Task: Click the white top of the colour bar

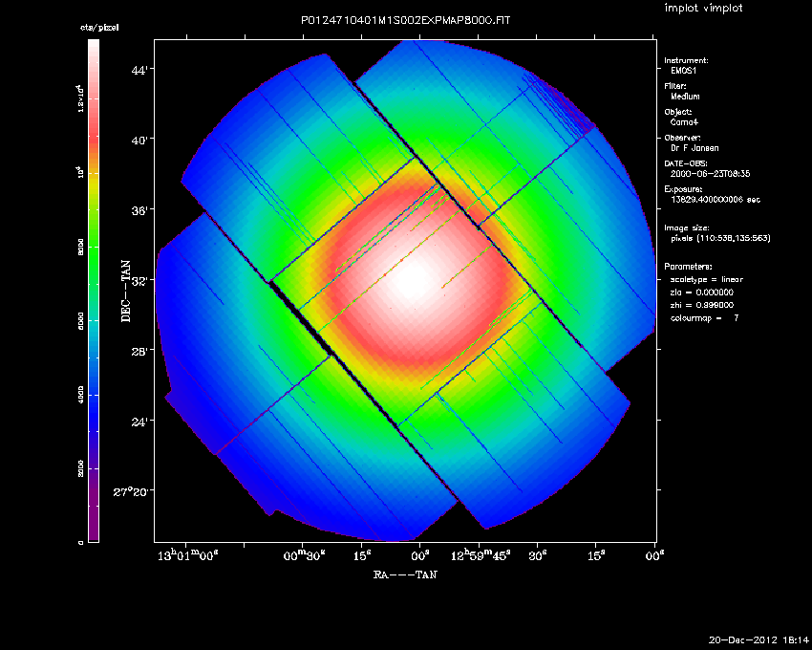Action: pyautogui.click(x=93, y=48)
